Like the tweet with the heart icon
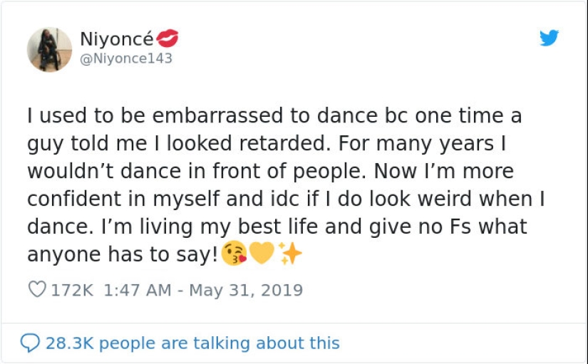 (36, 290)
